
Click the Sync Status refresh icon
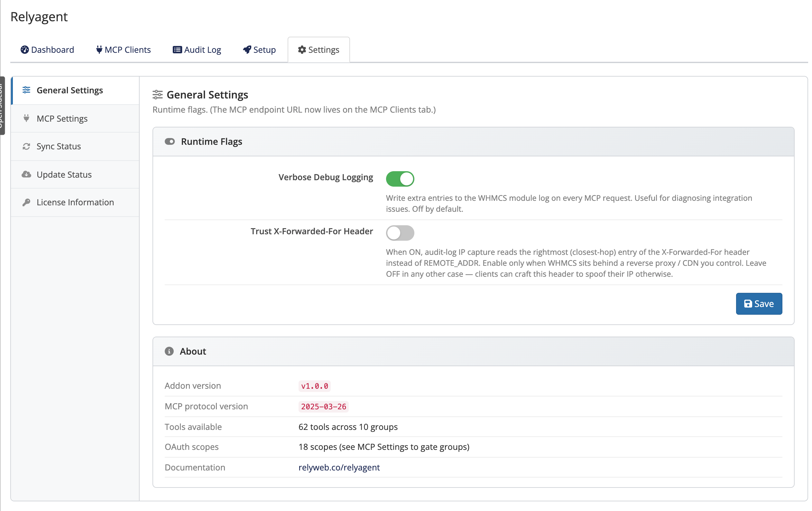(26, 146)
